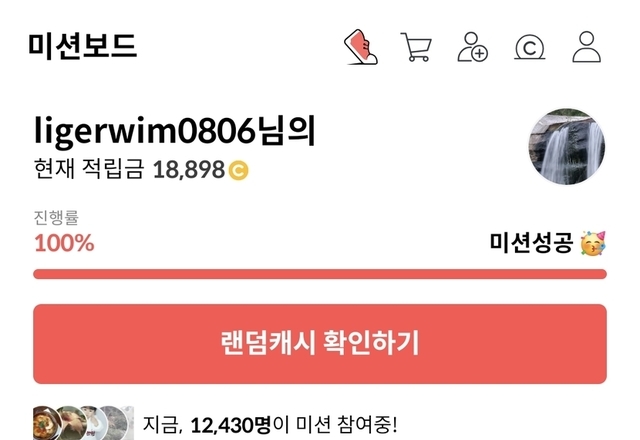Tap the party face emoji
640x440 pixels.
pos(593,243)
